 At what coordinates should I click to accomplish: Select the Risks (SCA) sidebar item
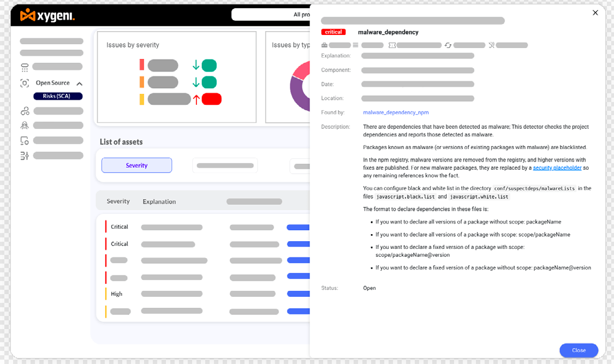[58, 97]
